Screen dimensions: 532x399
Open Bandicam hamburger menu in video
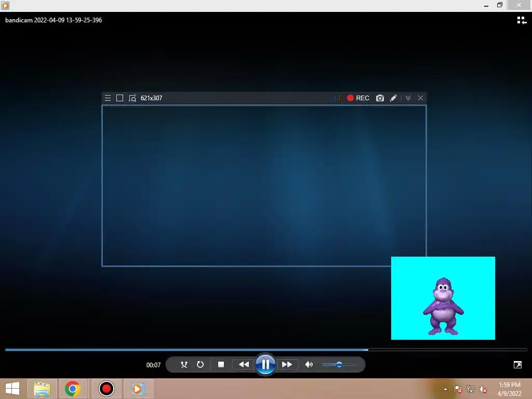108,98
